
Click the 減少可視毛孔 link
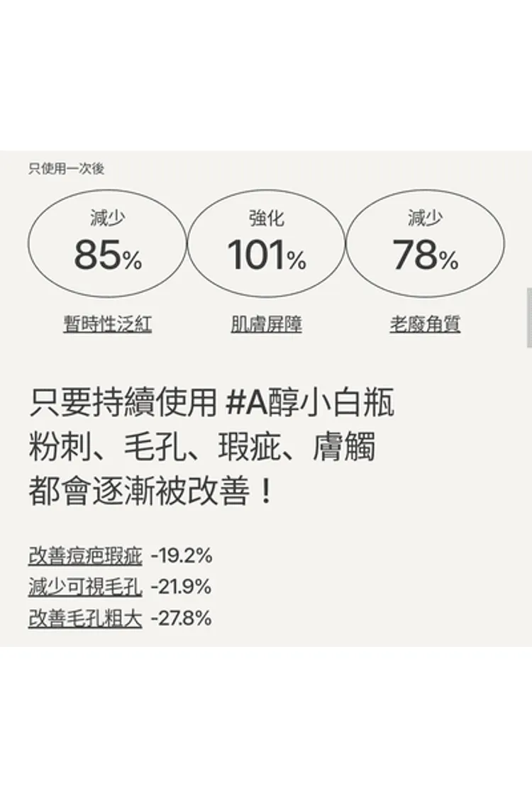click(85, 587)
